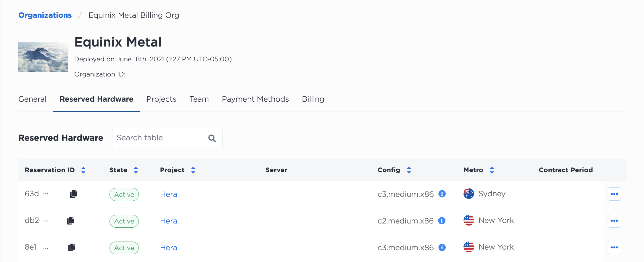Show info for c2.medium.x86 config

442,221
